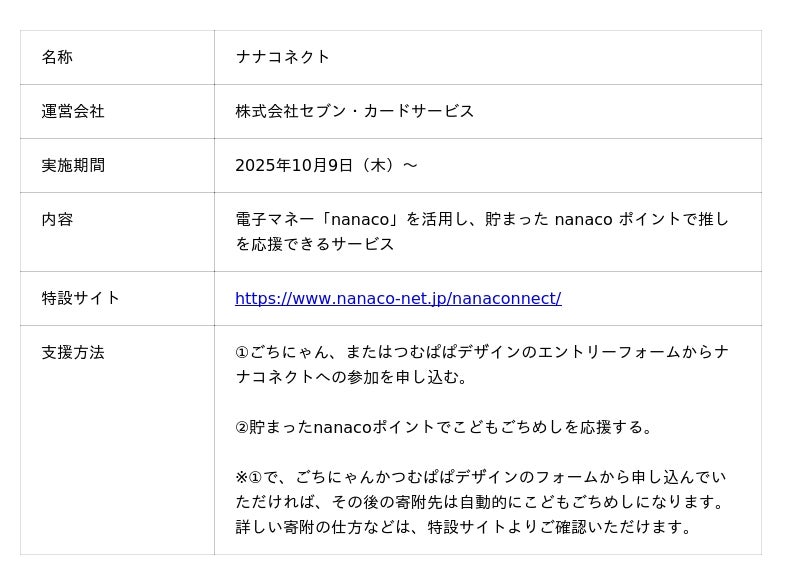Select the 2025年10月9日 date text
Viewport: 800px width, 585px height.
point(294,166)
